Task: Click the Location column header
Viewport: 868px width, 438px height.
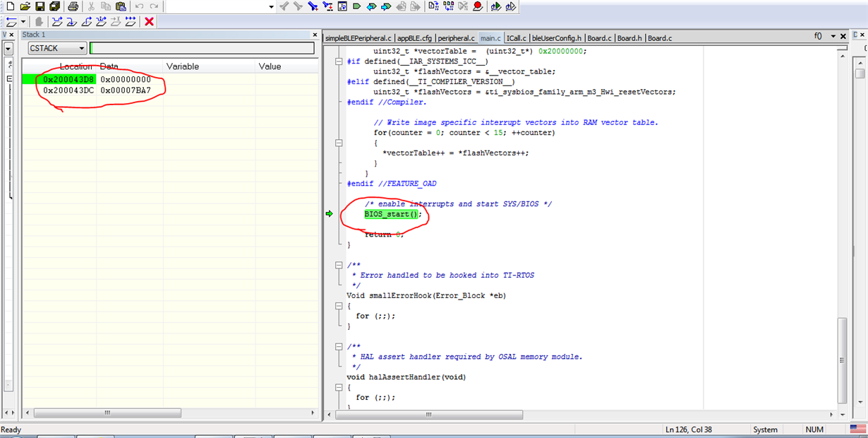Action: (59, 66)
